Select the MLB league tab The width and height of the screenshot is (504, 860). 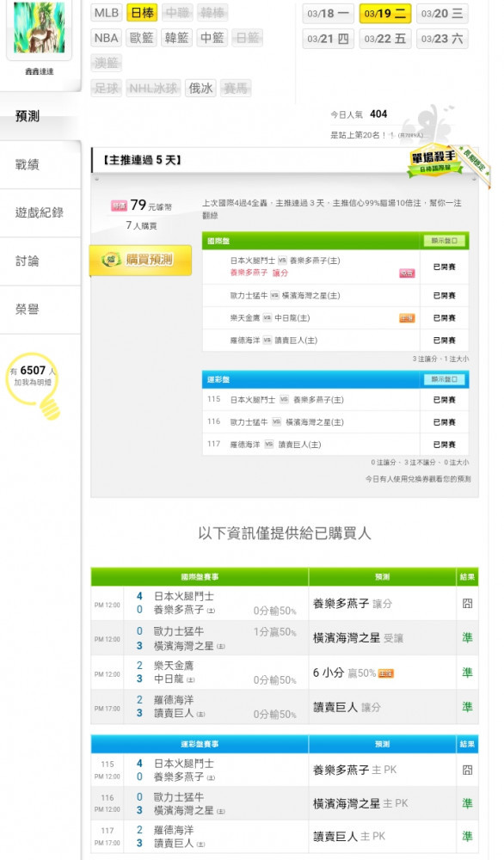point(107,13)
